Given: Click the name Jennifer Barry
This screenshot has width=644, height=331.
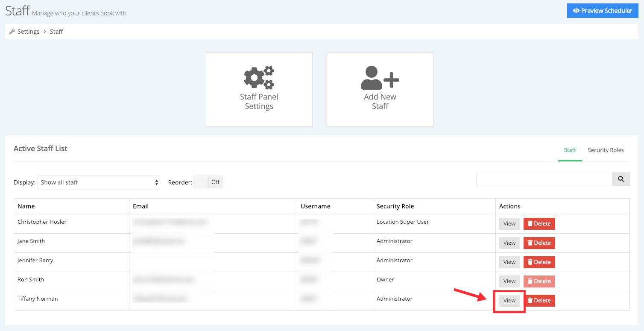Looking at the screenshot, I should (35, 261).
